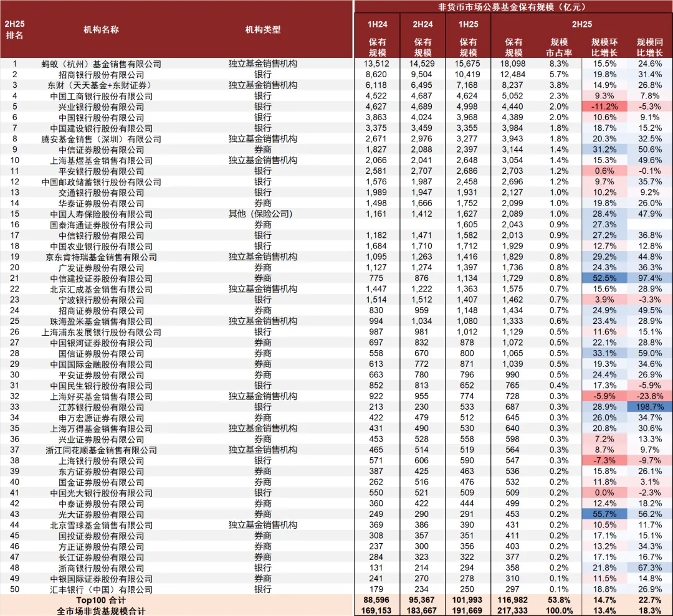Click 京东肯特瑞基金销售有限公司 name

tap(102, 257)
